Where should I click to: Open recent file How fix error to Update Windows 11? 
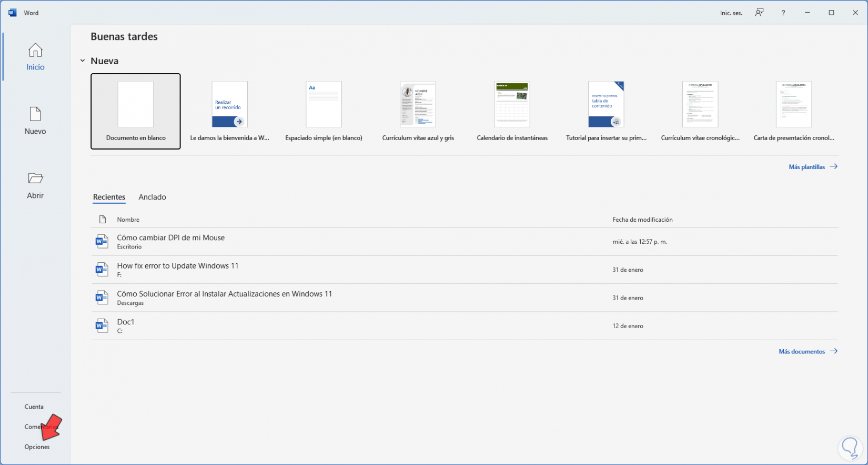coord(465,270)
